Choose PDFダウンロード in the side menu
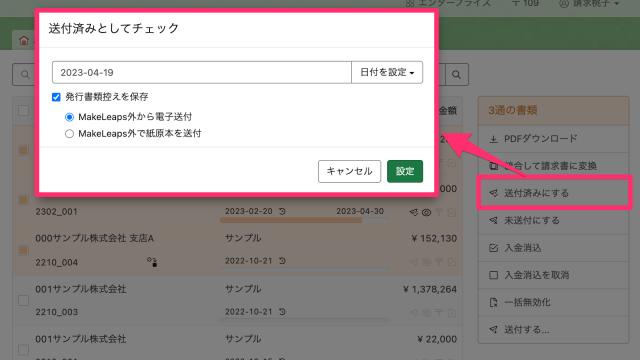Image resolution: width=640 pixels, height=360 pixels. tap(553, 139)
